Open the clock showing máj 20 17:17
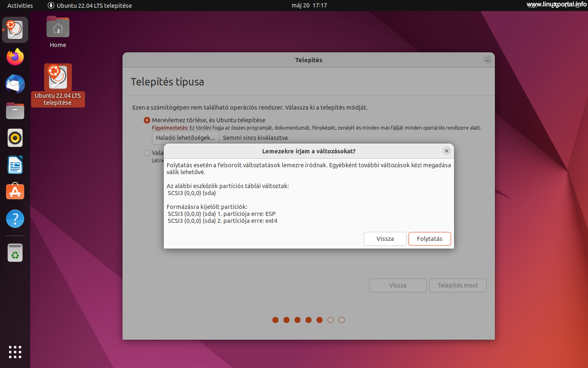This screenshot has height=368, width=588. pyautogui.click(x=309, y=5)
